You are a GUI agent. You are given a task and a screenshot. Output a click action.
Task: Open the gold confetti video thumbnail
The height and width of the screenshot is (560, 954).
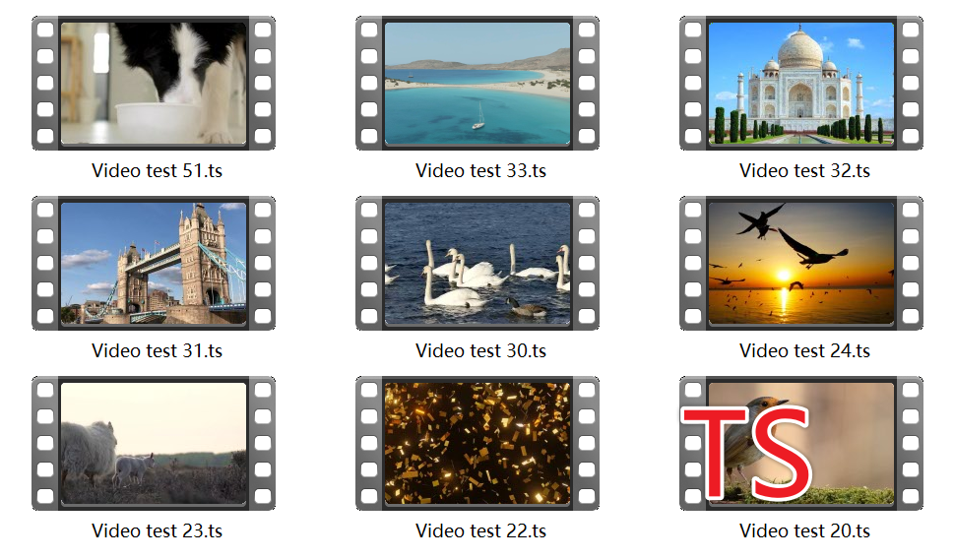pyautogui.click(x=477, y=444)
